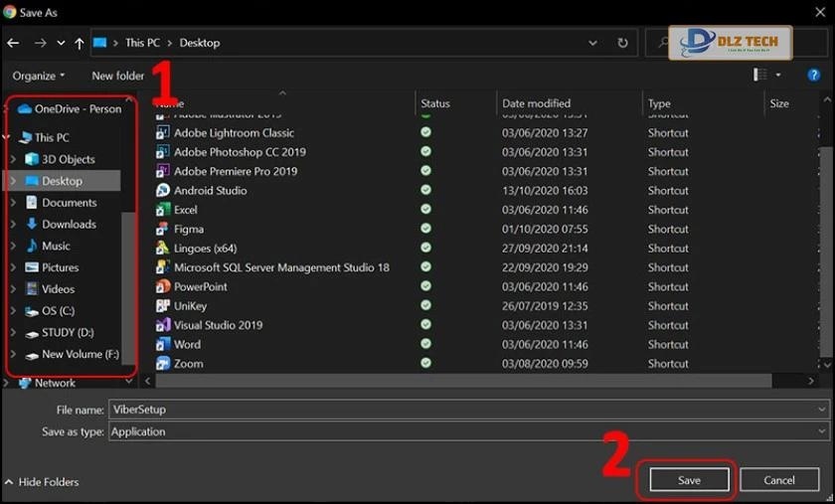
Task: Open the view options dropdown arrow
Action: pos(778,76)
